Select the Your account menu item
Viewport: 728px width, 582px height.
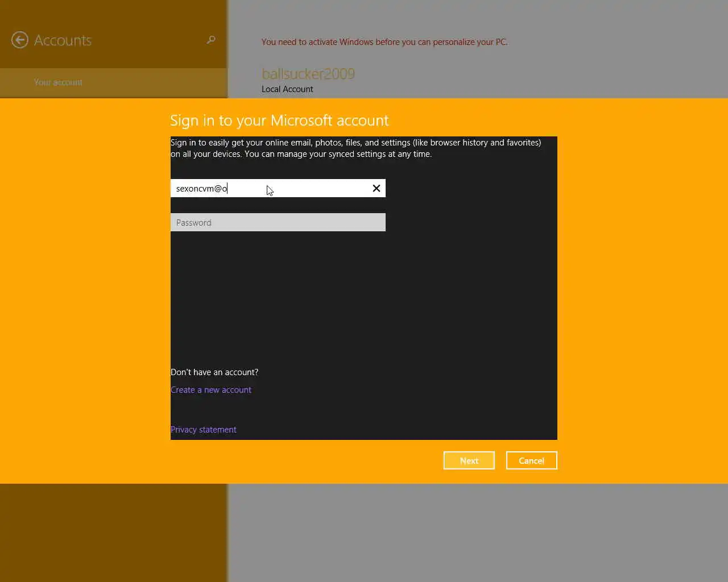[114, 82]
